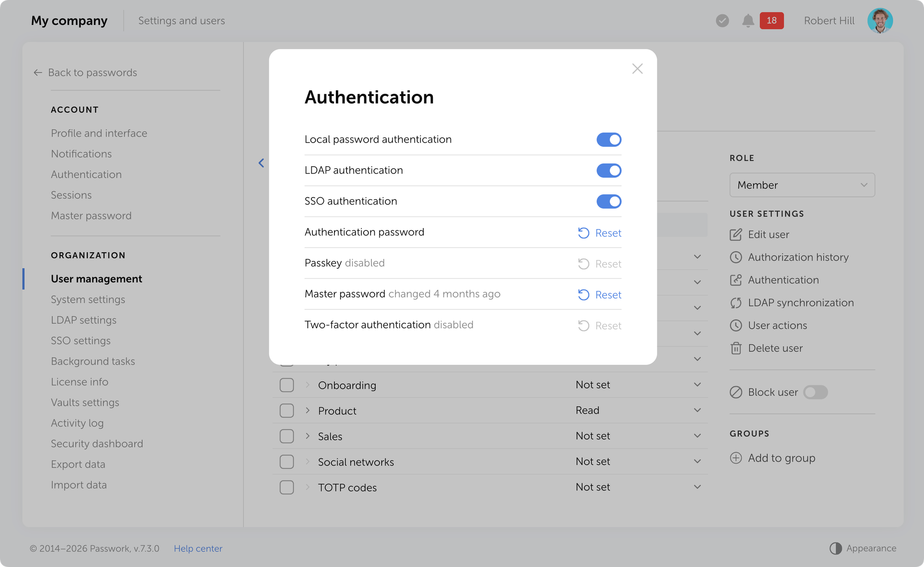Click the Appearance contrast icon

pyautogui.click(x=835, y=548)
